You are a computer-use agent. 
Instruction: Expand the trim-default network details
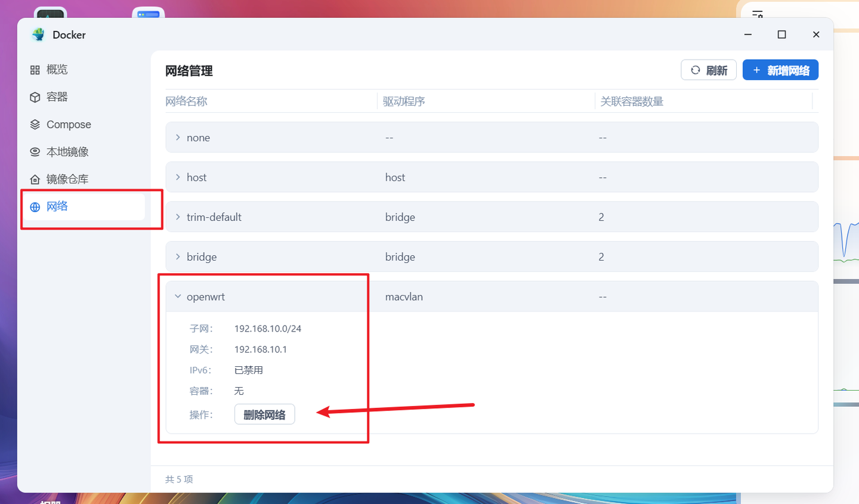coord(177,217)
